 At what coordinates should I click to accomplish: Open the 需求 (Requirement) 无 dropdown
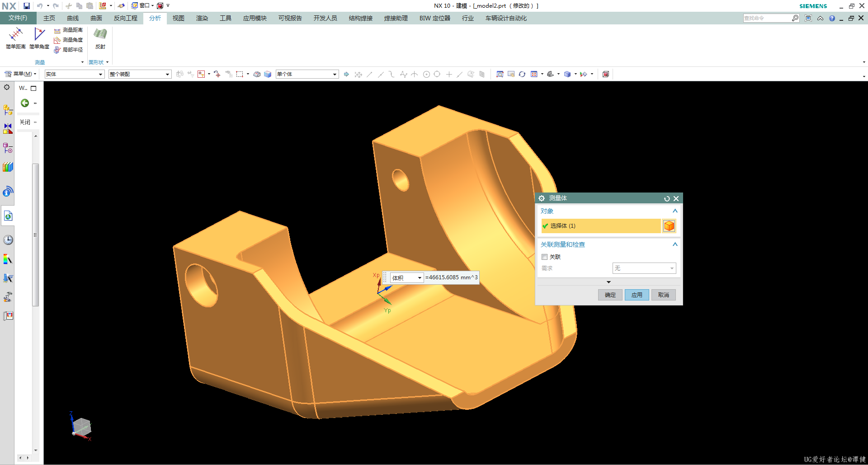coord(644,268)
